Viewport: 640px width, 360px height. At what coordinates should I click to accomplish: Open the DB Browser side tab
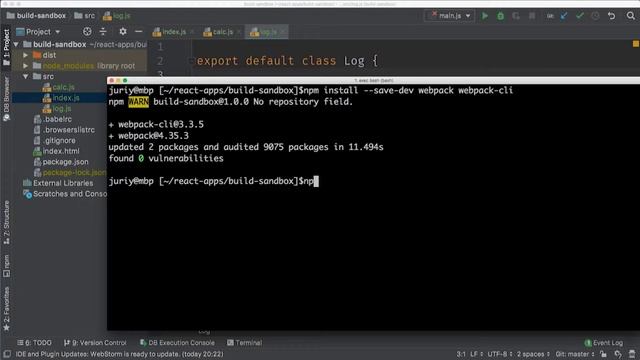tap(6, 99)
